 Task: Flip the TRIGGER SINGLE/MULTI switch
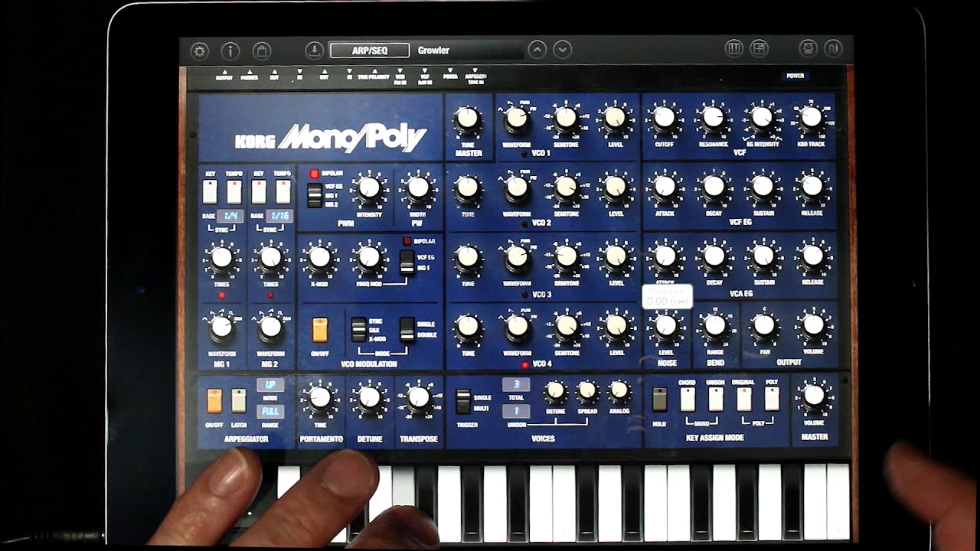pos(462,402)
